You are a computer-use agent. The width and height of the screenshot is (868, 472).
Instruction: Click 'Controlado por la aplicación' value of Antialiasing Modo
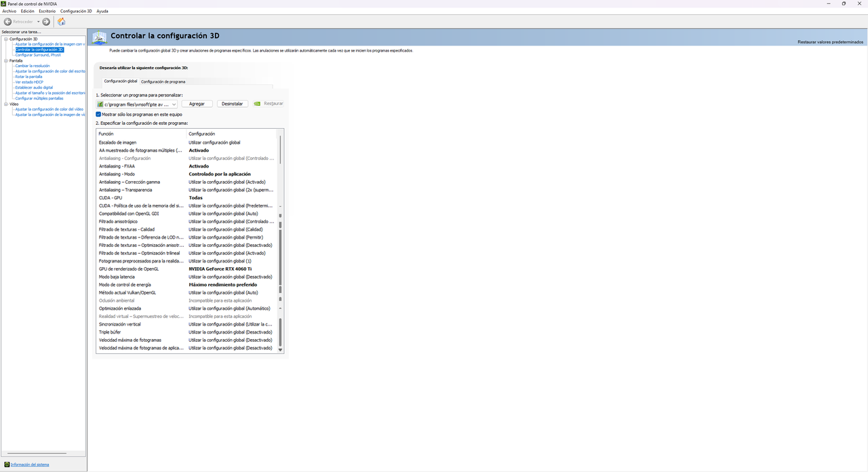coord(220,174)
